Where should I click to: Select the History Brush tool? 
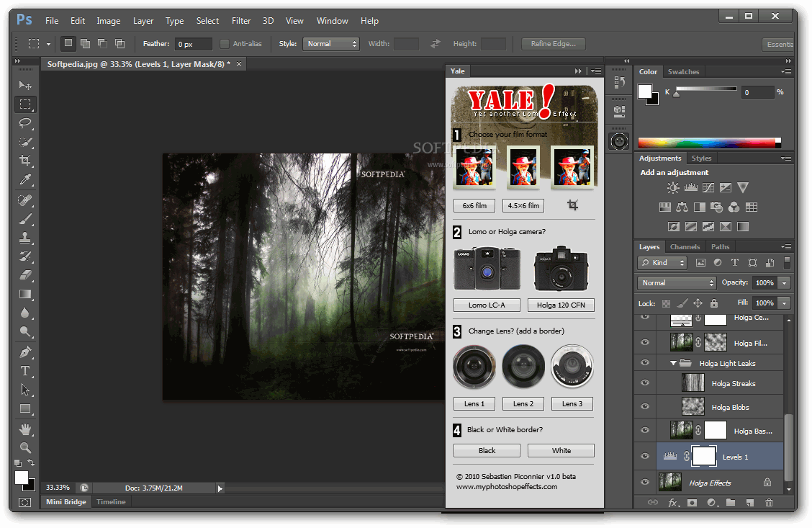(25, 256)
